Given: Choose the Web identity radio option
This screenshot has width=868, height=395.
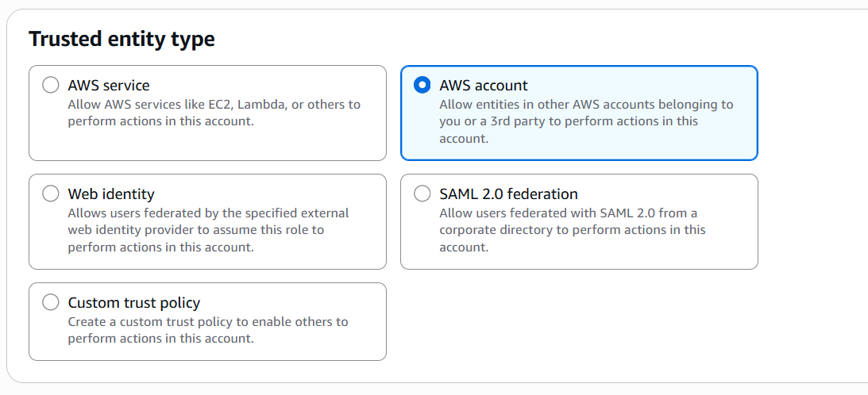Looking at the screenshot, I should click(50, 194).
